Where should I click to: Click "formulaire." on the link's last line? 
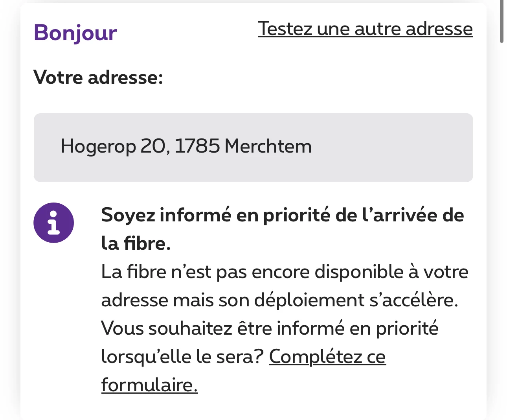pos(149,385)
